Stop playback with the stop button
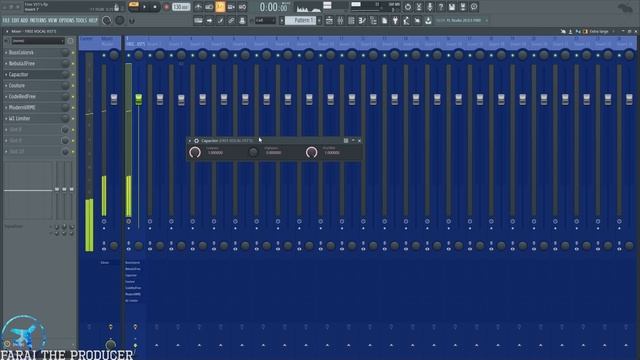 (x=155, y=7)
